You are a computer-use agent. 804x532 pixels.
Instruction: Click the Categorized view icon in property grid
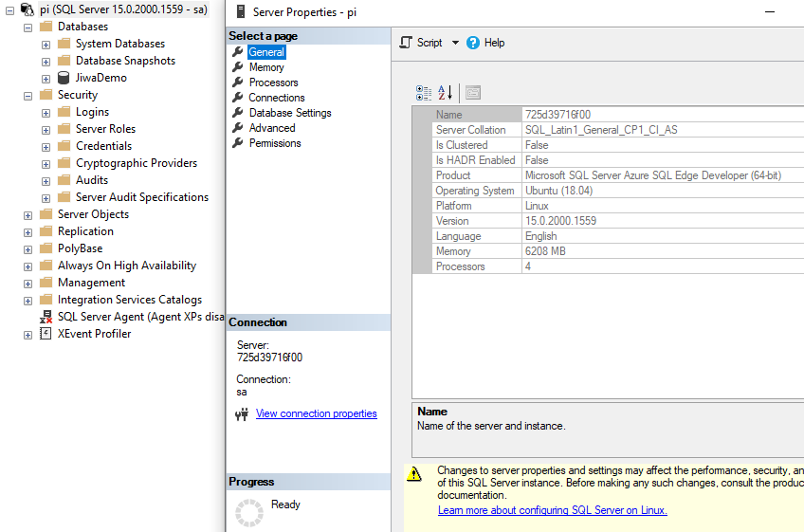tap(424, 92)
